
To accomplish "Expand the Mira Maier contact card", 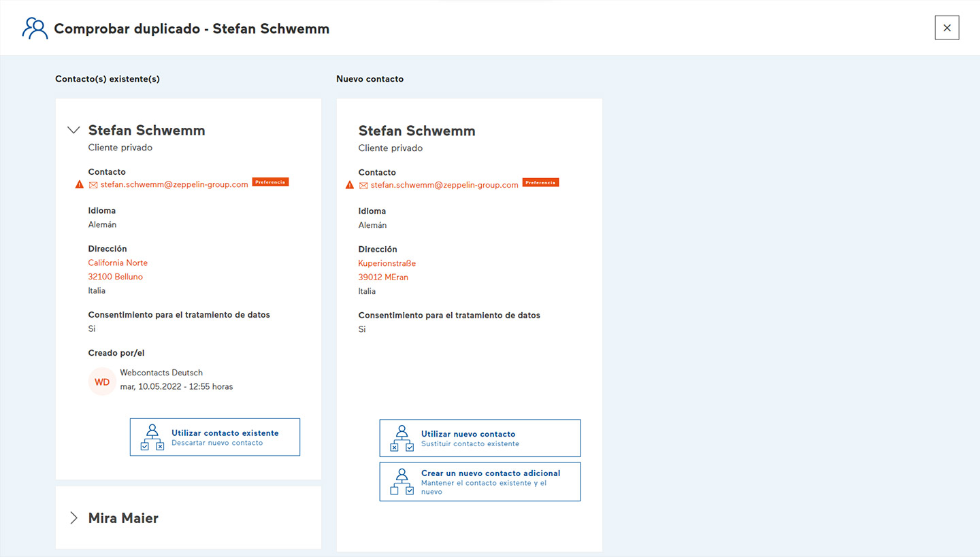I will [73, 518].
